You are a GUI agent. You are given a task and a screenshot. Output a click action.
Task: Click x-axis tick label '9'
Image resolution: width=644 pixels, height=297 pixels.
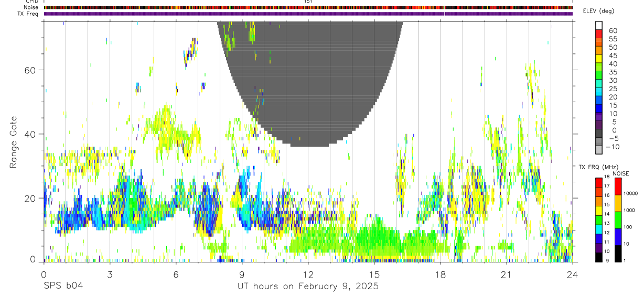pyautogui.click(x=242, y=274)
